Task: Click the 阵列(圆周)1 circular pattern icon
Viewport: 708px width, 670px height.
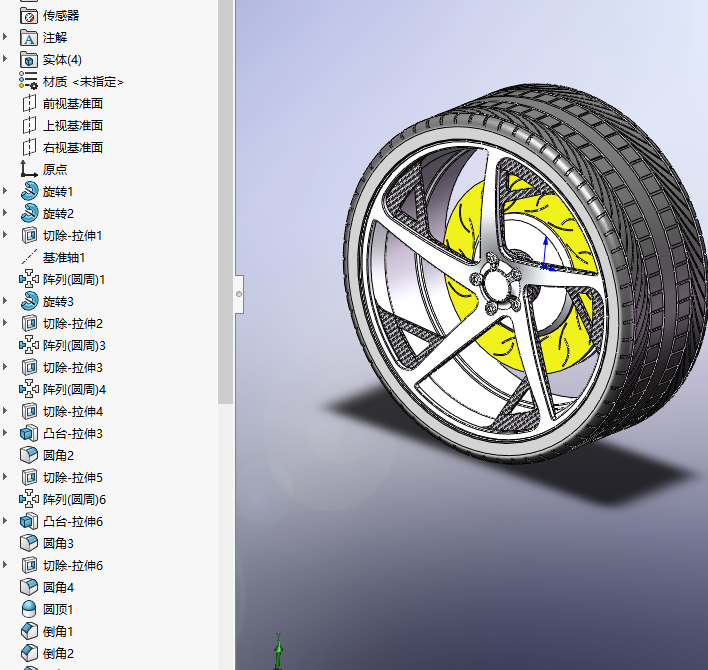Action: 29,279
